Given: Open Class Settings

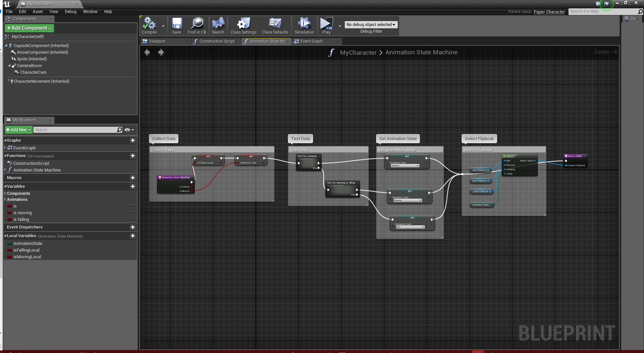Looking at the screenshot, I should 244,26.
